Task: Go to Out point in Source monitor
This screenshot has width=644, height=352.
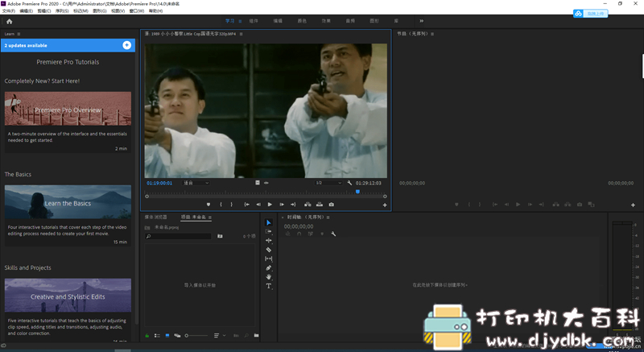Action: [x=293, y=205]
